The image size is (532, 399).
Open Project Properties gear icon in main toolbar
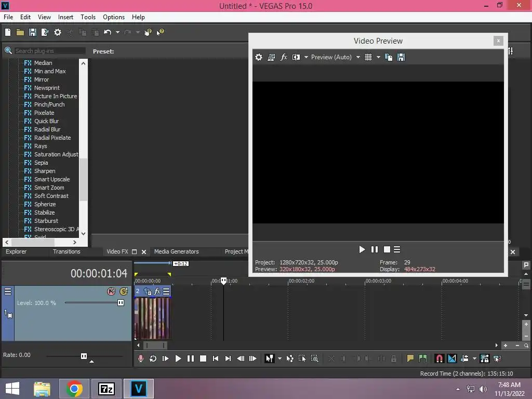coord(58,32)
